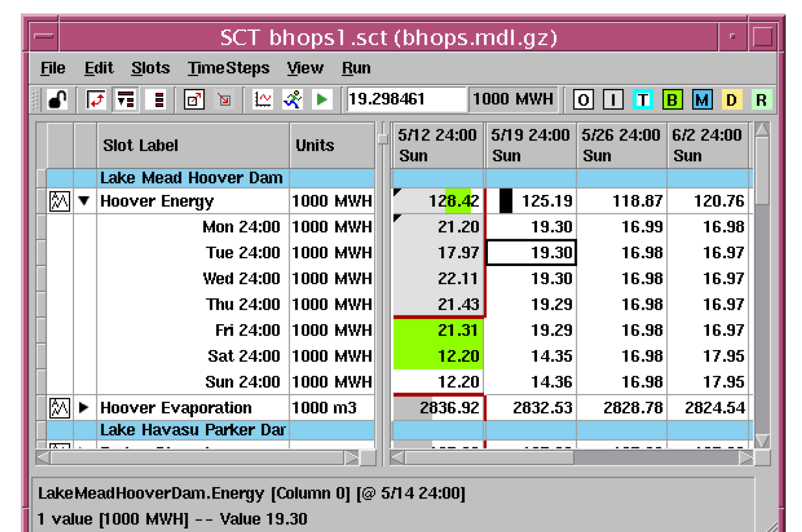Select the 5/26 24:00 Sun column header
Screen dimensions: 802x532
[622, 146]
